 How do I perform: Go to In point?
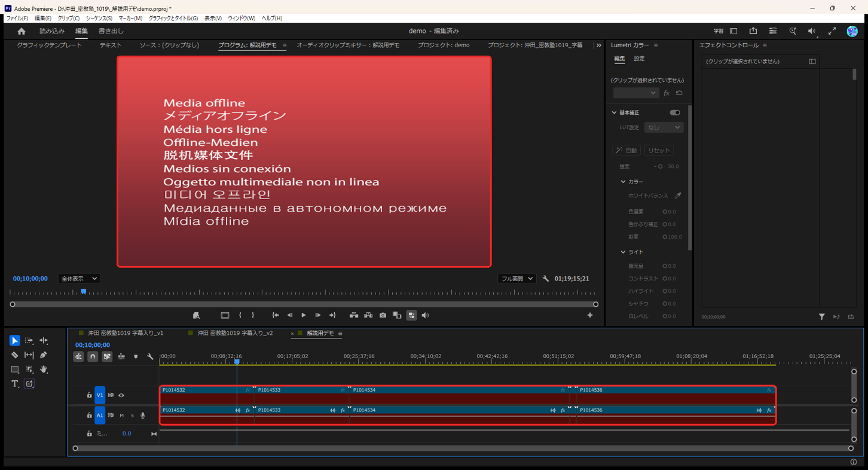(276, 315)
